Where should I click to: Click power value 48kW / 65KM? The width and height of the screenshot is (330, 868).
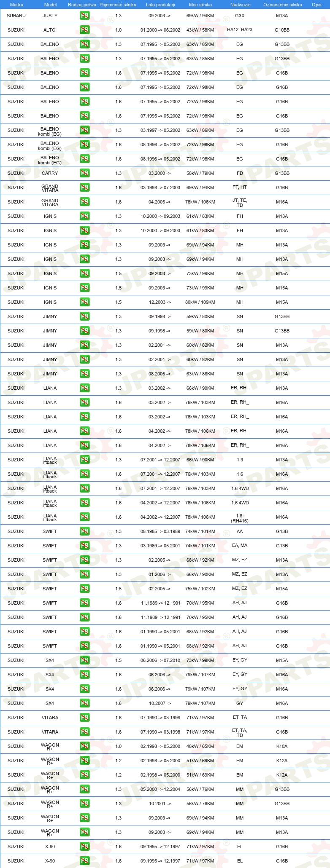pyautogui.click(x=200, y=746)
